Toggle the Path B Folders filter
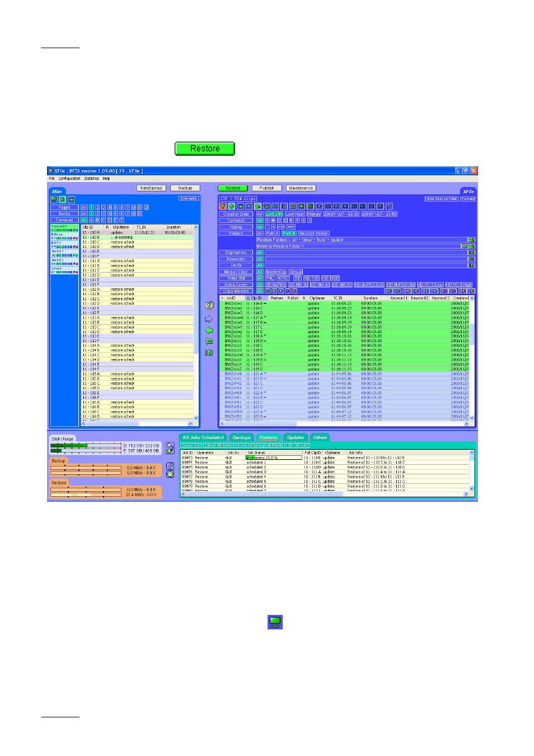 coord(289,233)
